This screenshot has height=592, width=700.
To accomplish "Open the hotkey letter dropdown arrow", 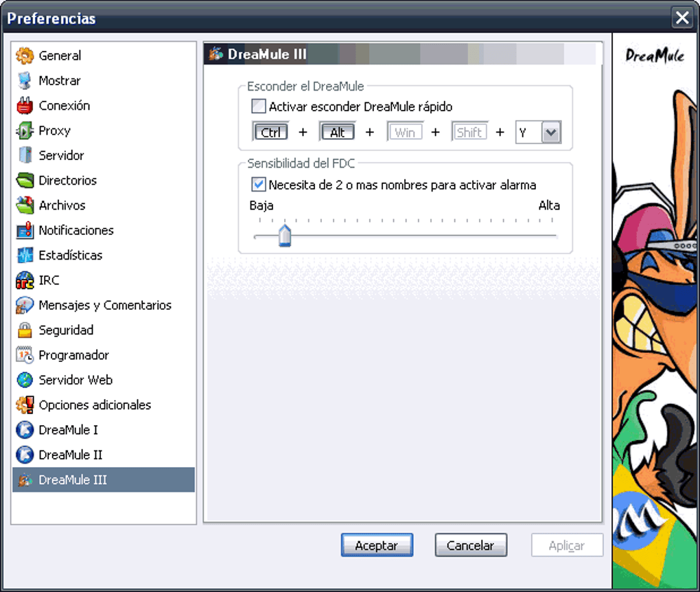I will [551, 133].
